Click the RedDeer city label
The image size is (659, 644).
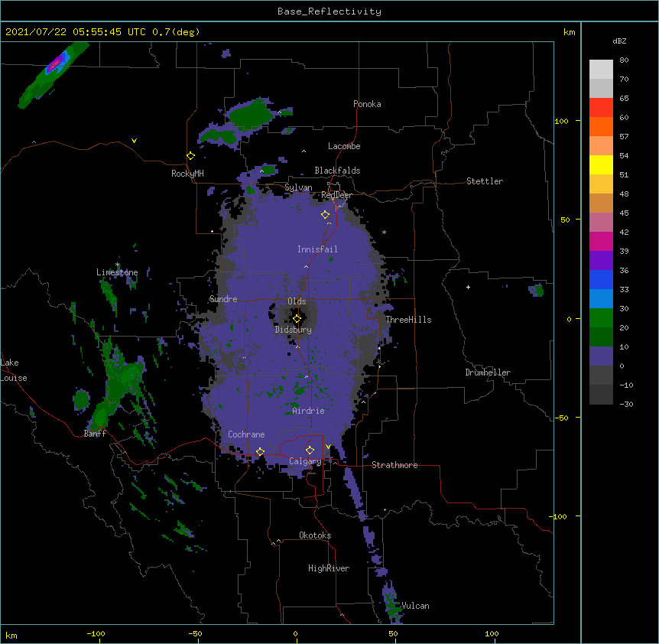[336, 195]
